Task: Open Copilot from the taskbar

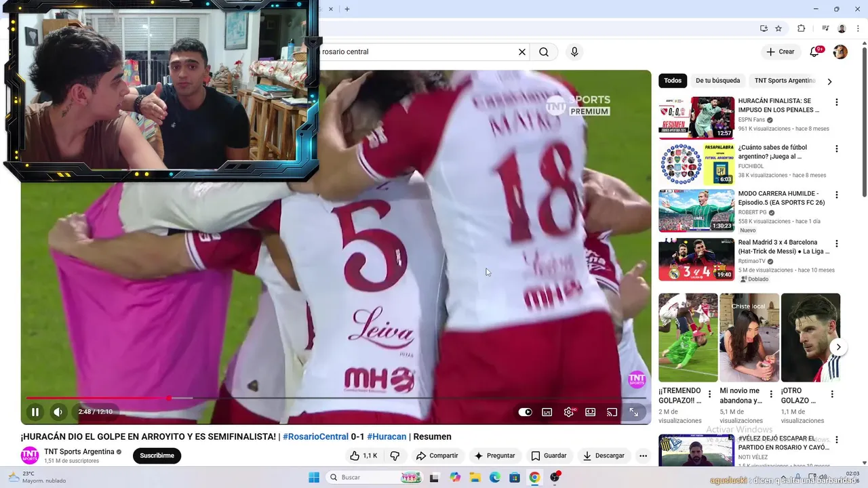Action: pos(455,477)
